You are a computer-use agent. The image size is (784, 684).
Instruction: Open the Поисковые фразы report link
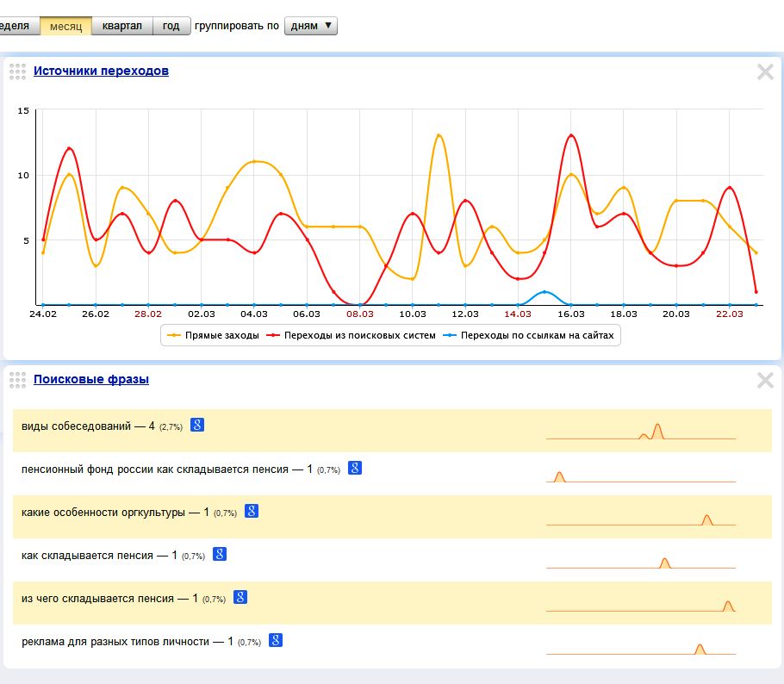[91, 380]
